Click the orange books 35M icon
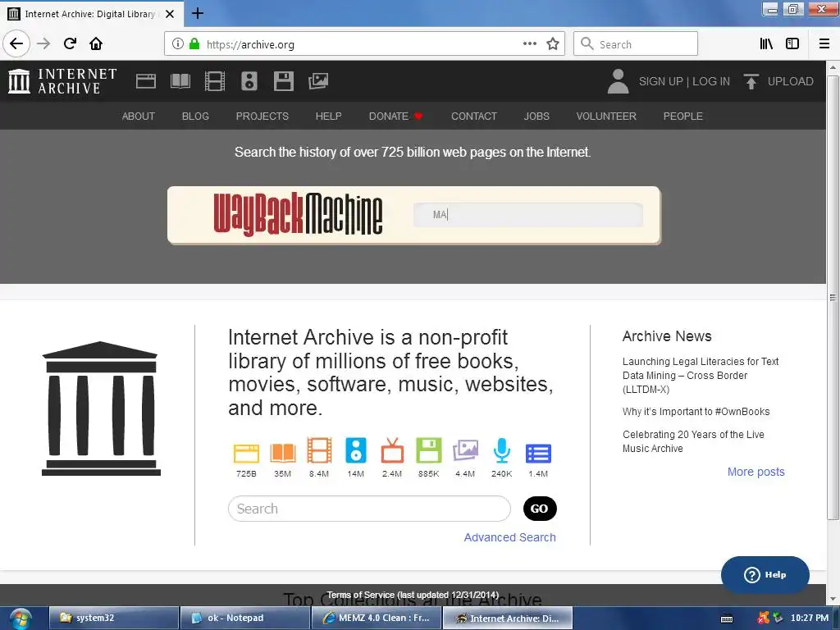Viewport: 840px width, 630px height. pos(283,453)
